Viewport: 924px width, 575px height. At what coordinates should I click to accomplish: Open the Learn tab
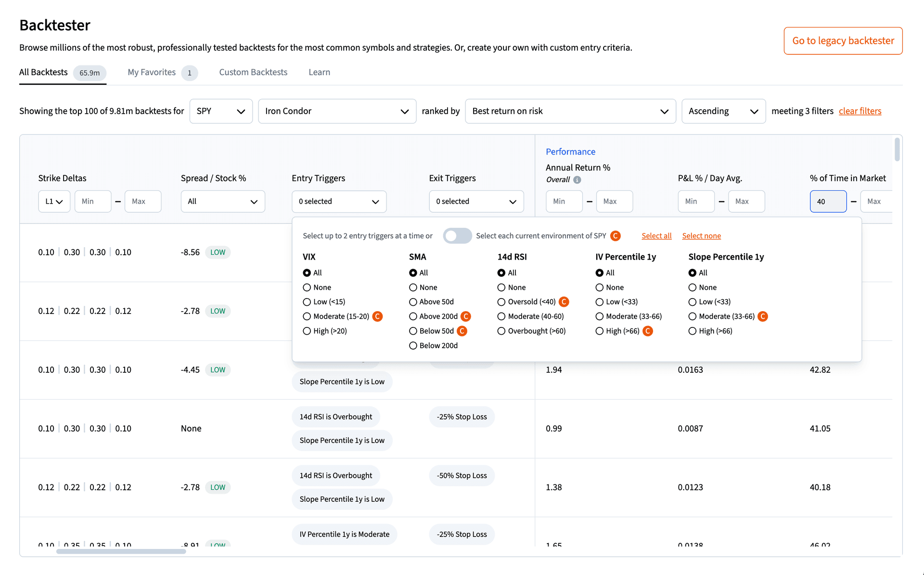pyautogui.click(x=319, y=72)
